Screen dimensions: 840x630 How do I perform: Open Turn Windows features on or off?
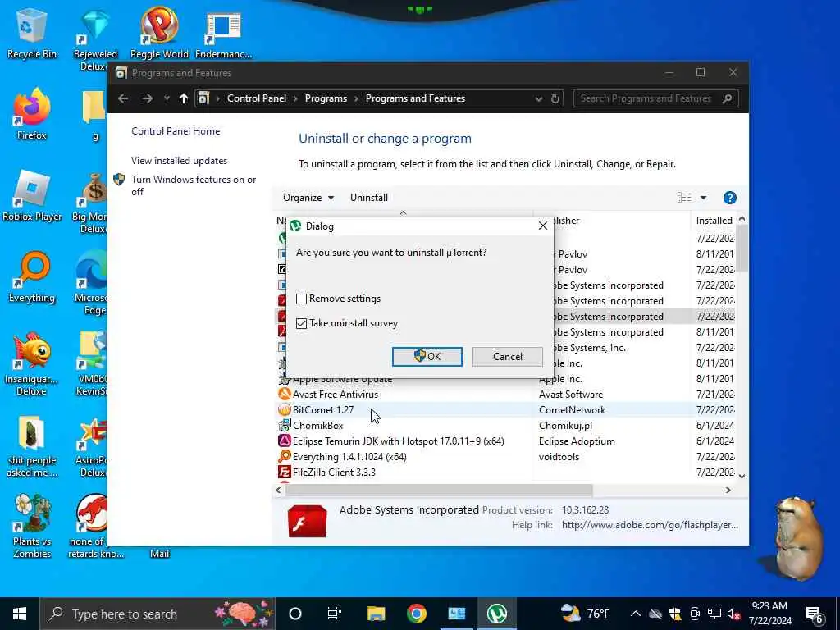[194, 185]
